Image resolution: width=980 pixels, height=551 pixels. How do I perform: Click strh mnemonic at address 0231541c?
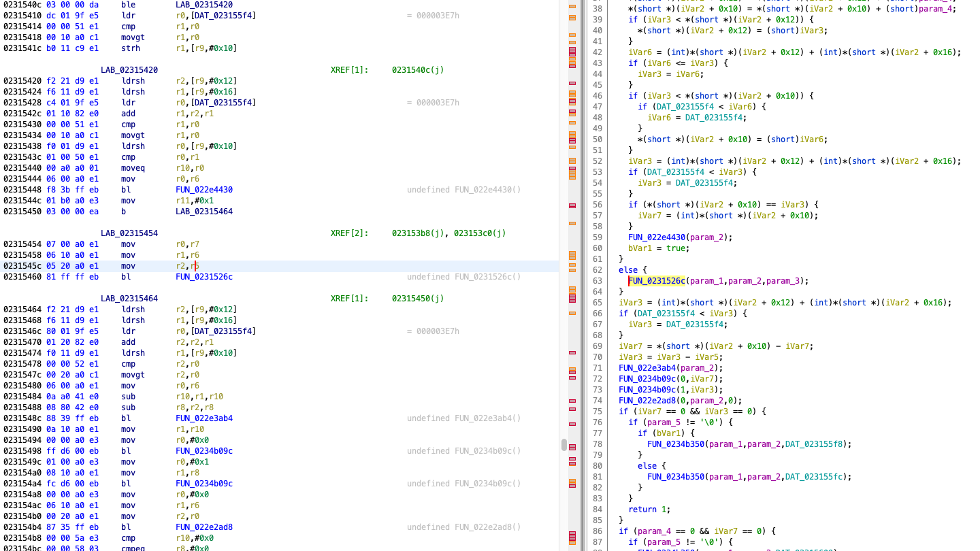point(131,48)
